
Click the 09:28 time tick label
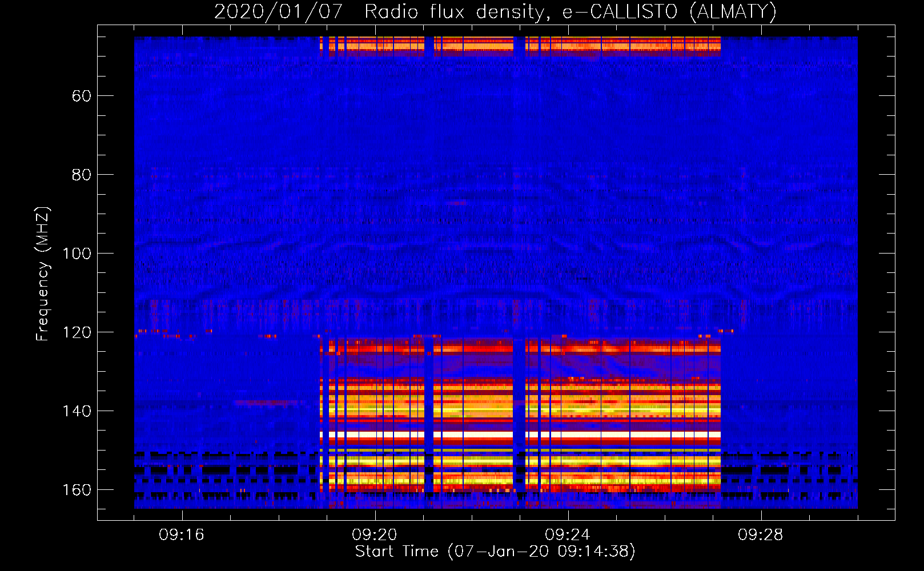[761, 535]
